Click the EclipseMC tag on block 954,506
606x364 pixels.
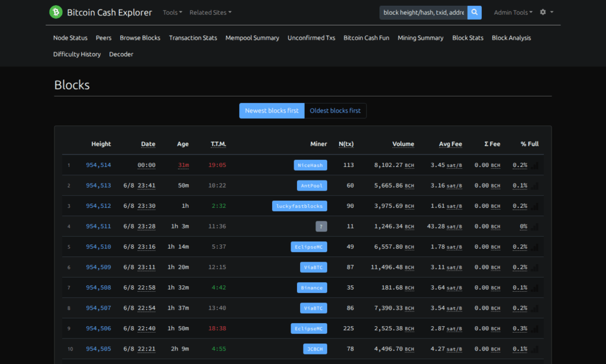click(309, 328)
